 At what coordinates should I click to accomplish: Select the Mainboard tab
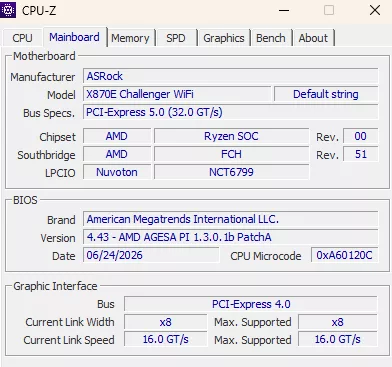coord(74,37)
